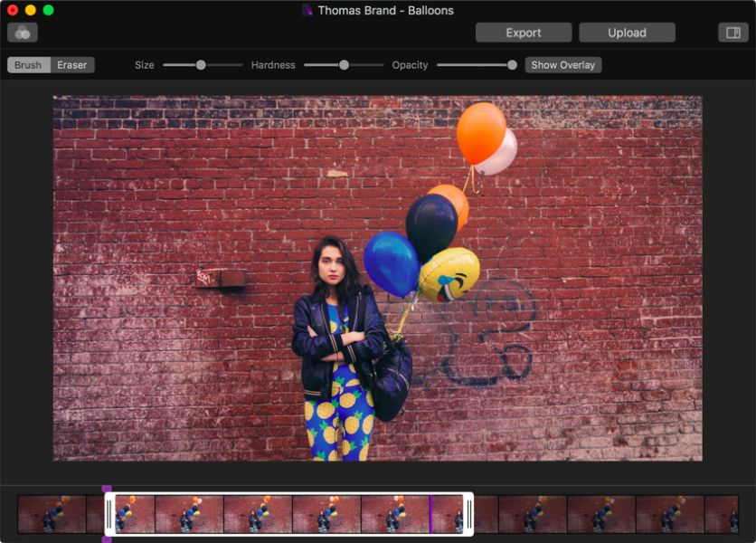The width and height of the screenshot is (756, 543).
Task: Click the purple still-frame marker above the timeline
Action: pos(107,490)
